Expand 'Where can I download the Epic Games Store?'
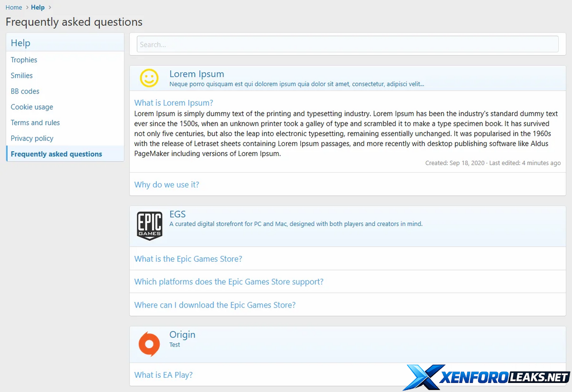The height and width of the screenshot is (392, 572). [x=215, y=305]
